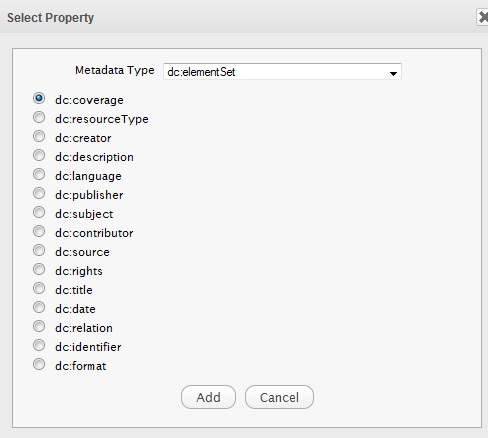Select the dc:coverage radio button
Image resolution: width=488 pixels, height=438 pixels.
pos(39,98)
